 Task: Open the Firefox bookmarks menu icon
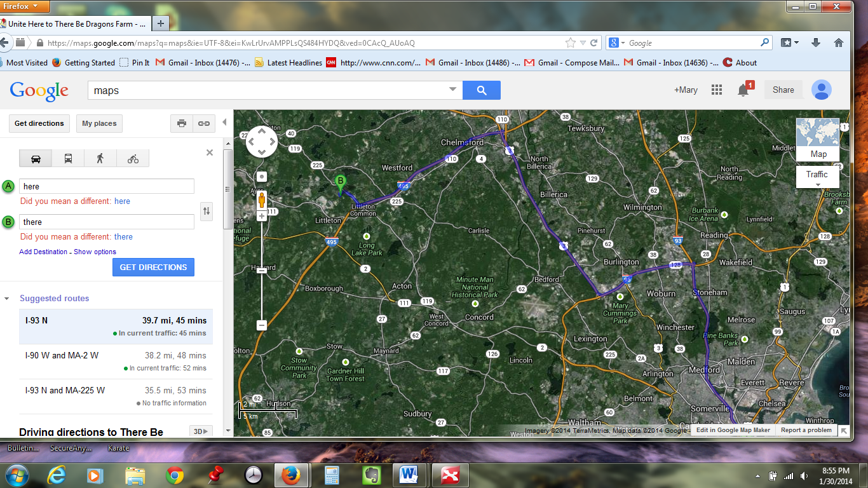pos(790,43)
